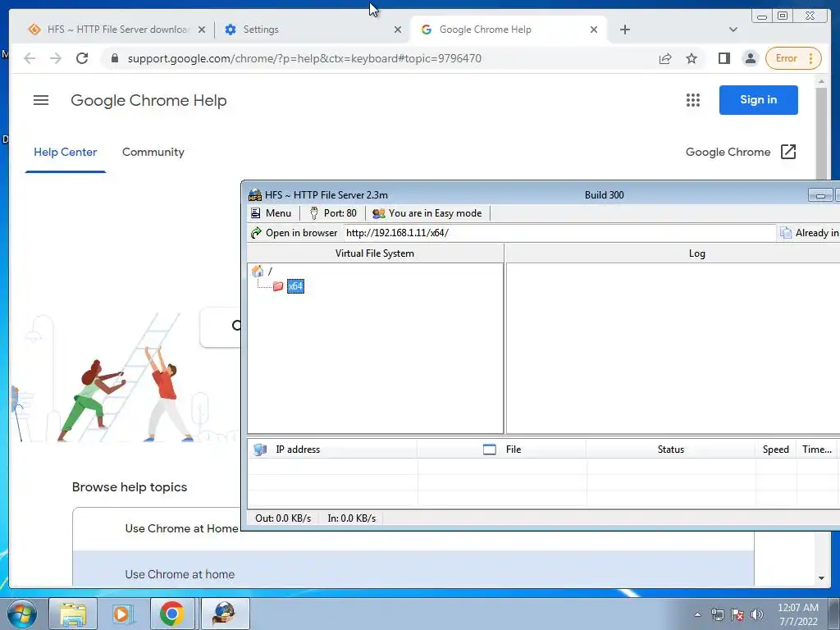Viewport: 840px width, 630px height.
Task: Open the Chrome tab search dropdown arrow
Action: [733, 30]
